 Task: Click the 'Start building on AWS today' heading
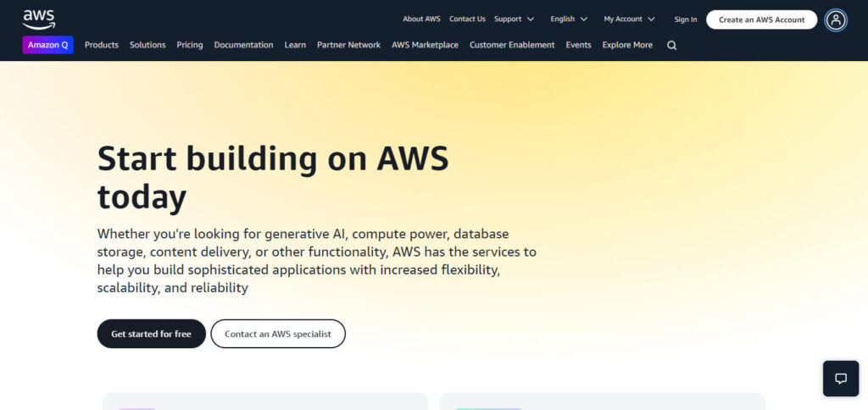(x=273, y=178)
